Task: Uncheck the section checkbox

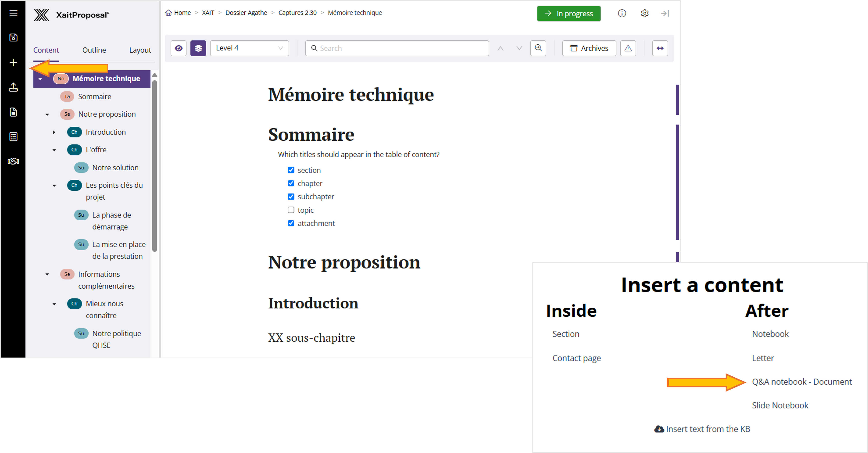Action: tap(291, 170)
